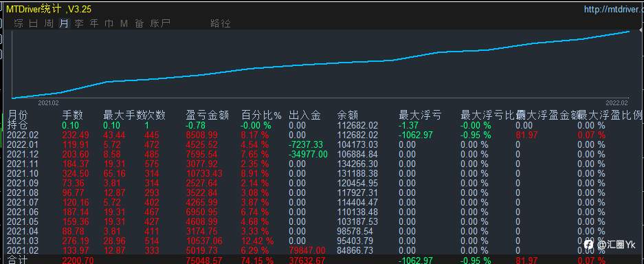Click the 12.42 % percentage value
This screenshot has width=644, height=264.
coord(258,241)
